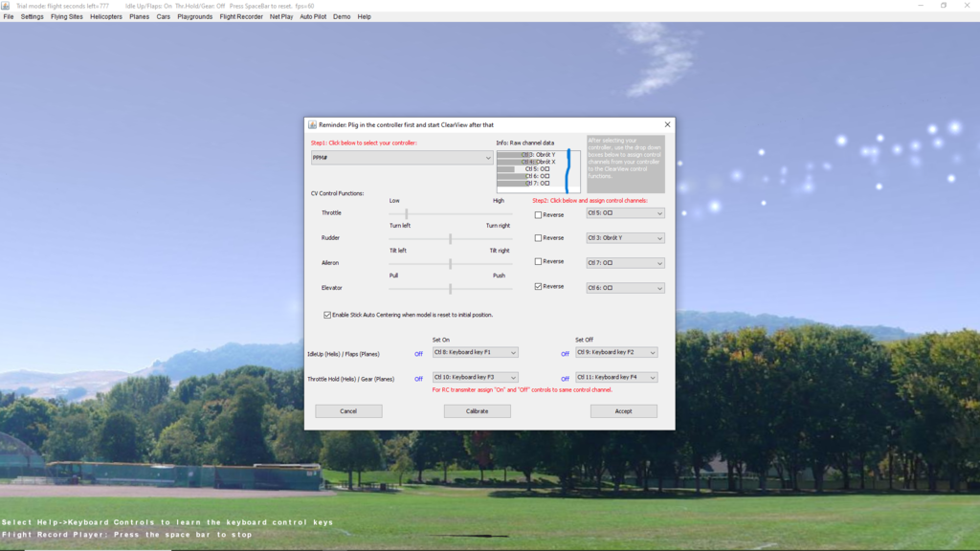Open the Auto Pilot menu
The height and width of the screenshot is (551, 980).
313,16
